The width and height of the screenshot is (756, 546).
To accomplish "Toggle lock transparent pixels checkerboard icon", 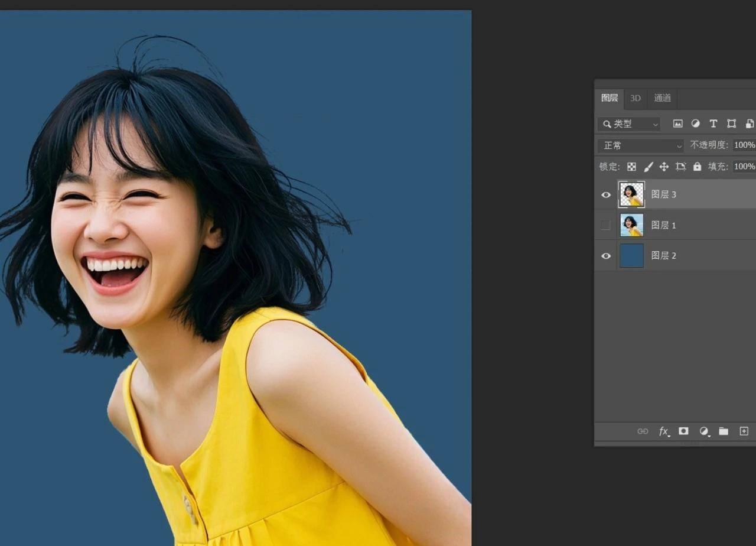I will 631,167.
